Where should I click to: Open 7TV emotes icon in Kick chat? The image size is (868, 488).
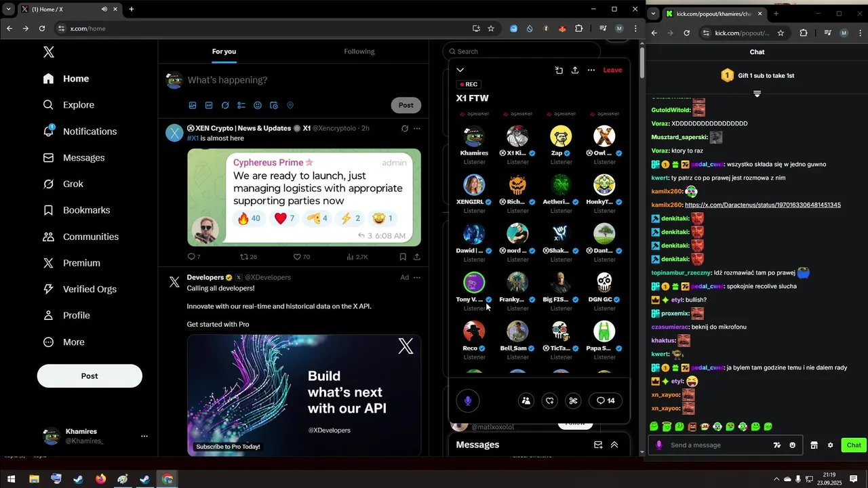(x=777, y=445)
